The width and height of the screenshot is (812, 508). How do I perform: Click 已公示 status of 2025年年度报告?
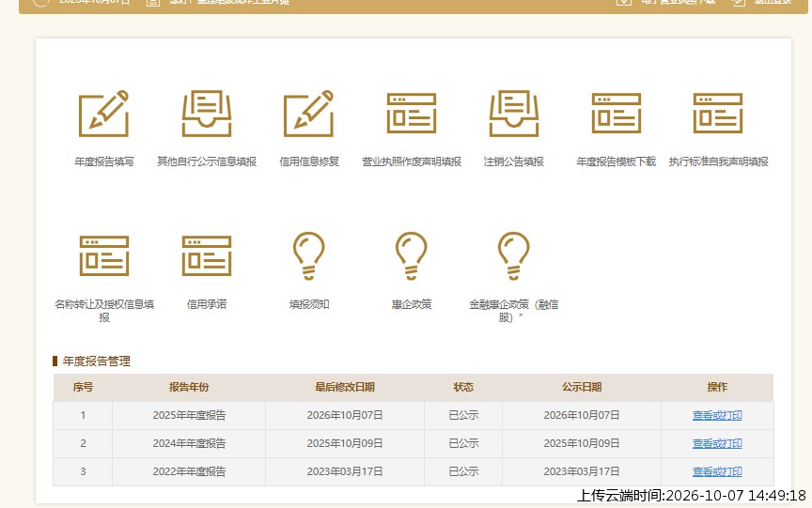coord(463,415)
